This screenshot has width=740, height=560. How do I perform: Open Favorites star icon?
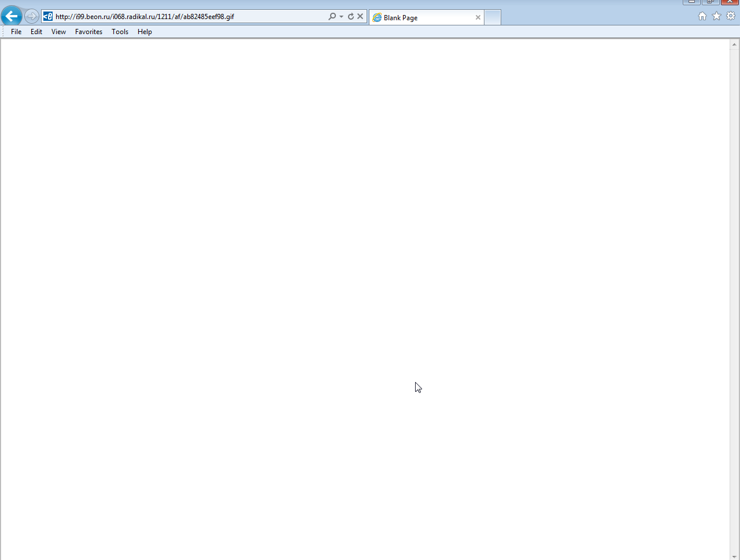[716, 16]
